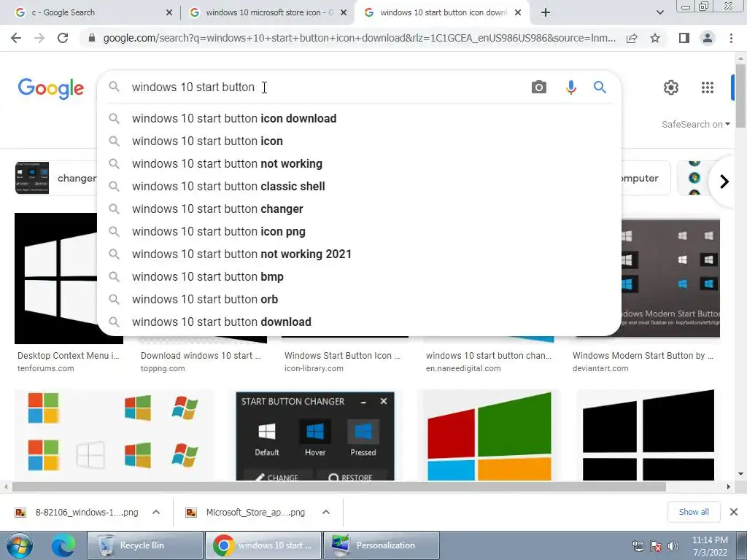Open the Chrome side panel
Screen dimensions: 747x560
[684, 38]
